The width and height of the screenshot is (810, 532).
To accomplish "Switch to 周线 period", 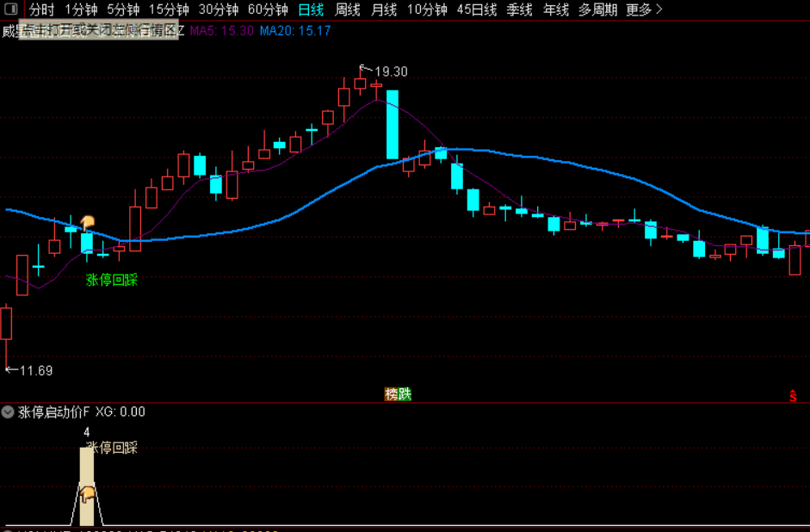I will (x=348, y=9).
